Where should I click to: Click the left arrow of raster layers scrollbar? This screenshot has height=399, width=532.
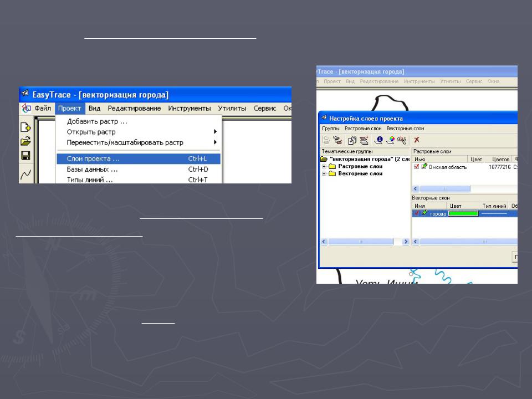pyautogui.click(x=416, y=188)
